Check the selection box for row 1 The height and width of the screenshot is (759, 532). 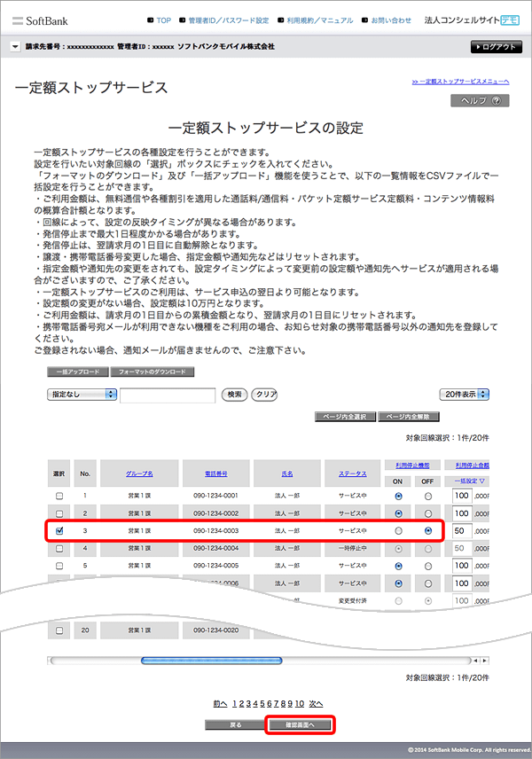59,497
